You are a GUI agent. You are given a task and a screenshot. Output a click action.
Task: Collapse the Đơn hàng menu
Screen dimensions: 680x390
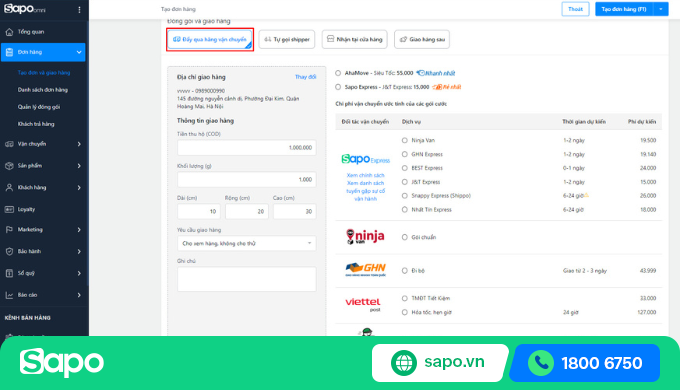point(79,52)
